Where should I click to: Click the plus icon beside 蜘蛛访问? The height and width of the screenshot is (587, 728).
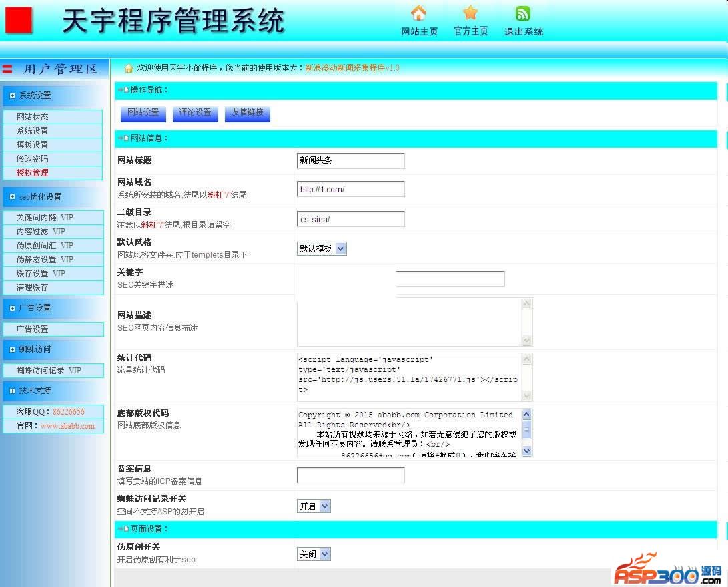click(x=13, y=349)
